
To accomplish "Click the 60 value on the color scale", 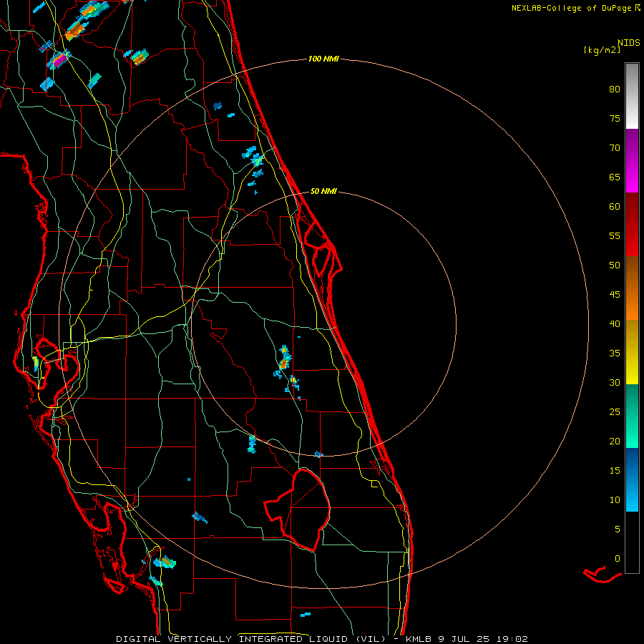I will (615, 207).
